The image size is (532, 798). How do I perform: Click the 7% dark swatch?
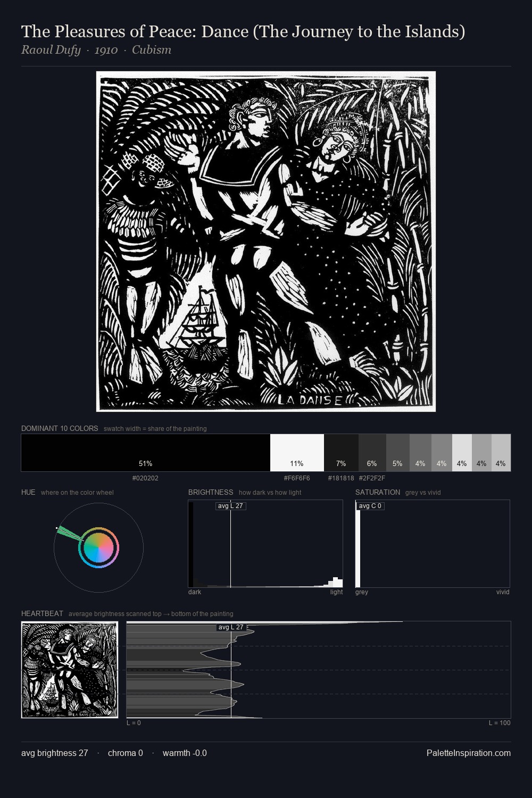click(341, 453)
